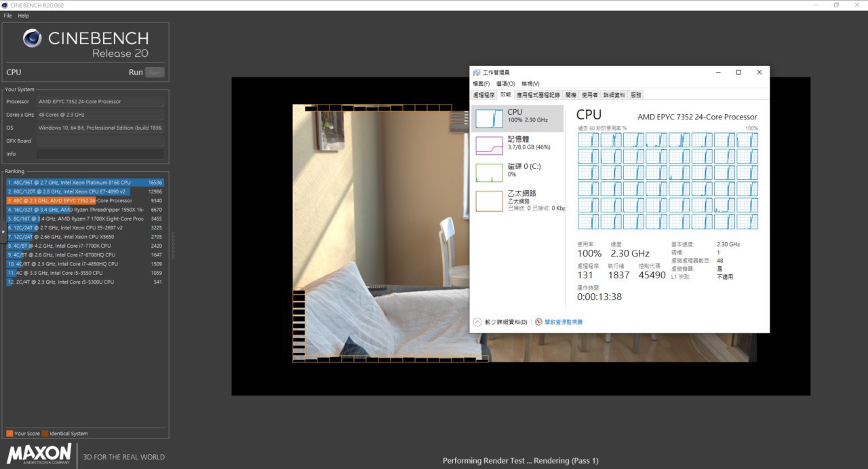868x469 pixels.
Task: Select Xeon Platinum 8168 ranking row
Action: tap(85, 183)
